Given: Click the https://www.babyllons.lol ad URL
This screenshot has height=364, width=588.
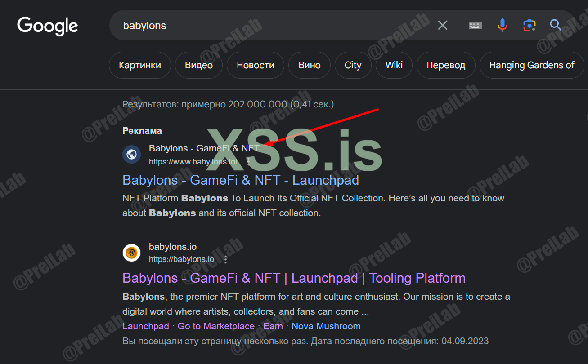Looking at the screenshot, I should (193, 162).
